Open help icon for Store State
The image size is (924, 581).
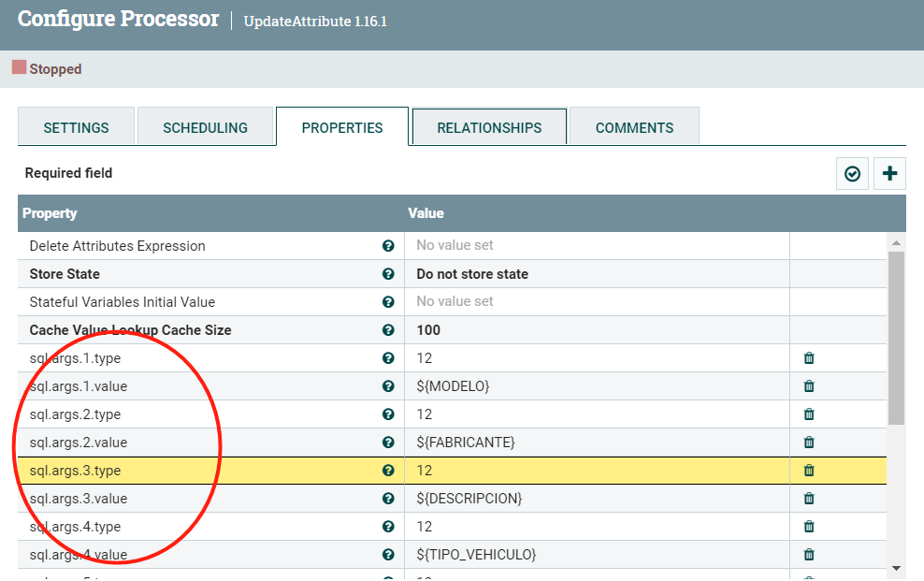tap(388, 273)
